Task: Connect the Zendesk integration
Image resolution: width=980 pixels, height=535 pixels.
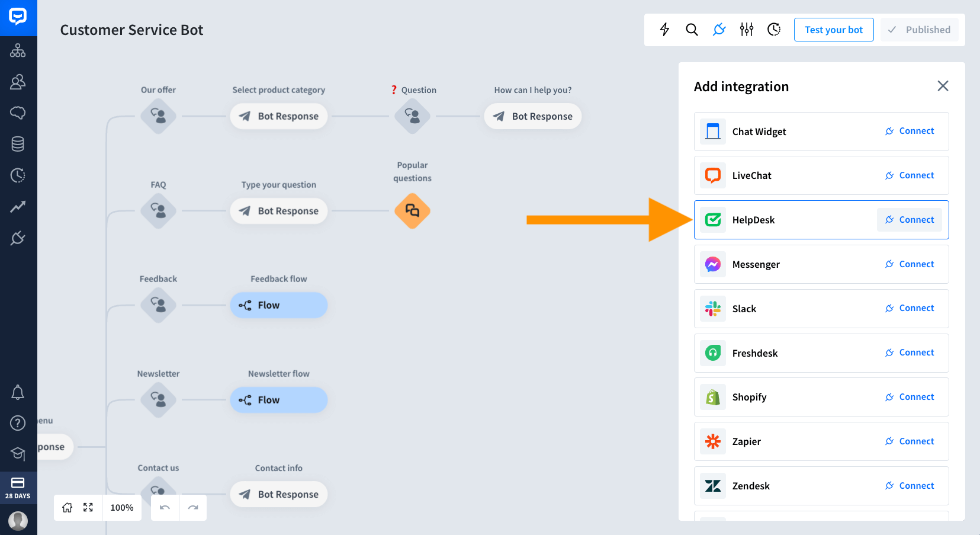Action: click(x=910, y=486)
